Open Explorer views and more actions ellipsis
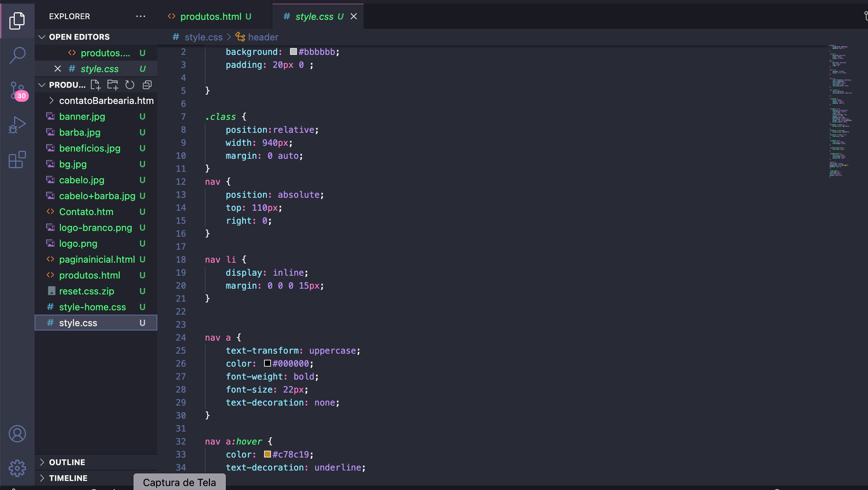The height and width of the screenshot is (490, 868). point(141,16)
